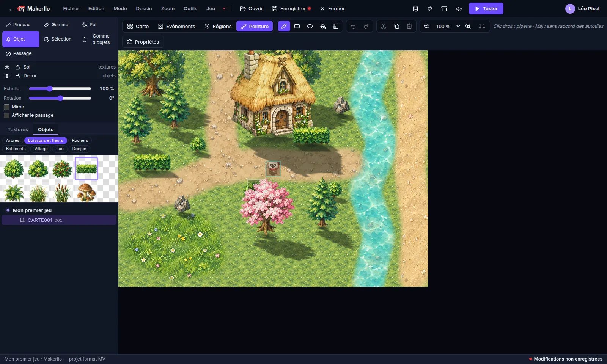Viewport: 607px width, 364px height.
Task: Switch to Événements mode
Action: click(x=176, y=26)
